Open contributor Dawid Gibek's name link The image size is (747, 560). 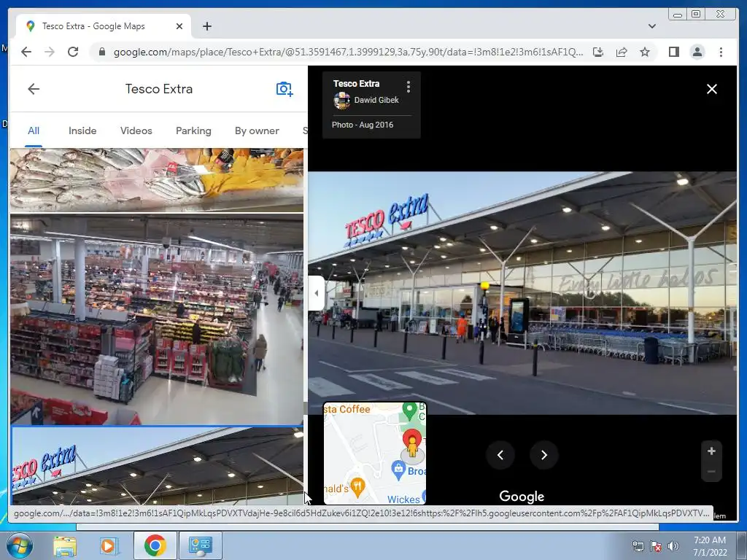(376, 100)
